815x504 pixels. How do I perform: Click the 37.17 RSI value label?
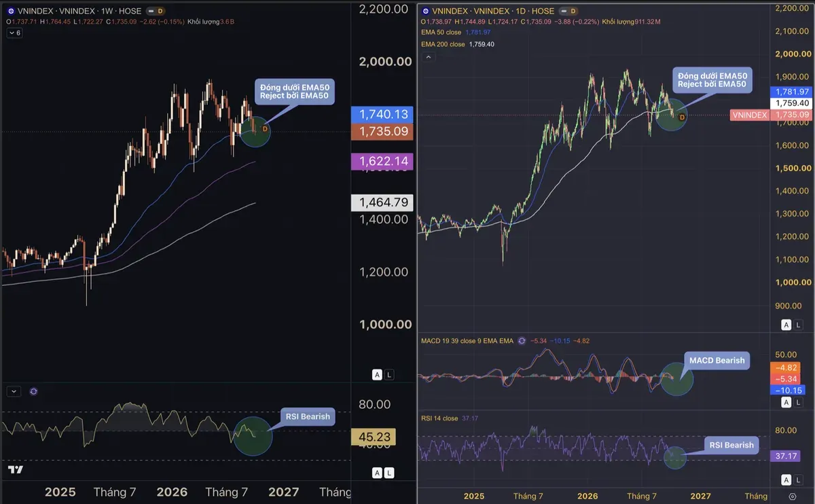pyautogui.click(x=784, y=456)
